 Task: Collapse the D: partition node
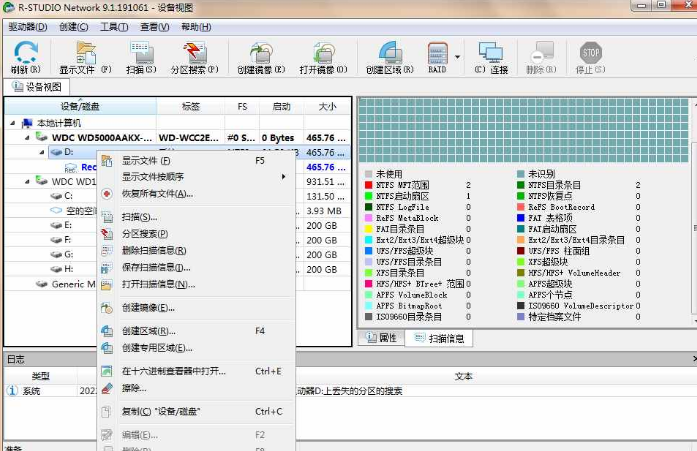pos(42,152)
